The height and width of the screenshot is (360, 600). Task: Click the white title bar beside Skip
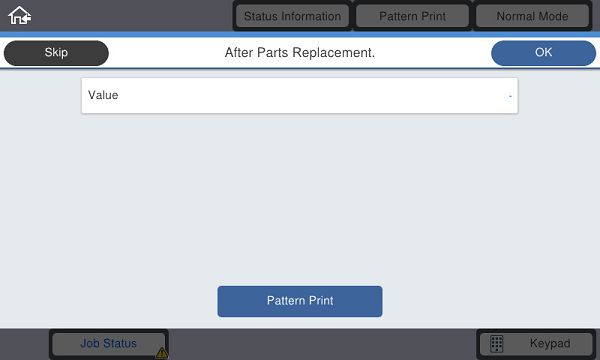click(x=165, y=53)
